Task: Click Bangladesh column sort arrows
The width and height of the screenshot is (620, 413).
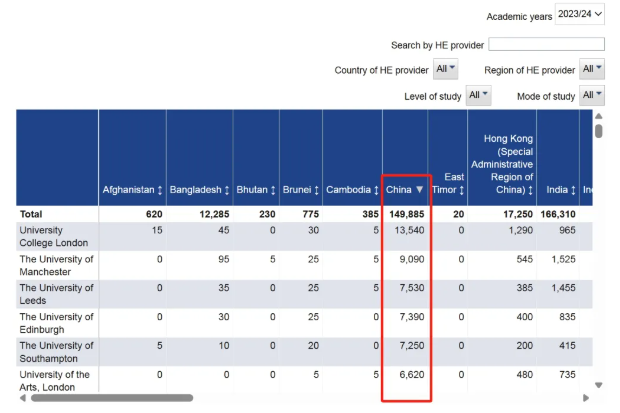Action: (x=226, y=189)
